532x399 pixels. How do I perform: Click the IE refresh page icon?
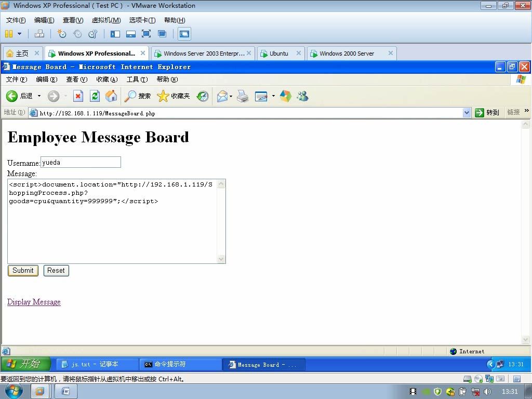(x=95, y=96)
